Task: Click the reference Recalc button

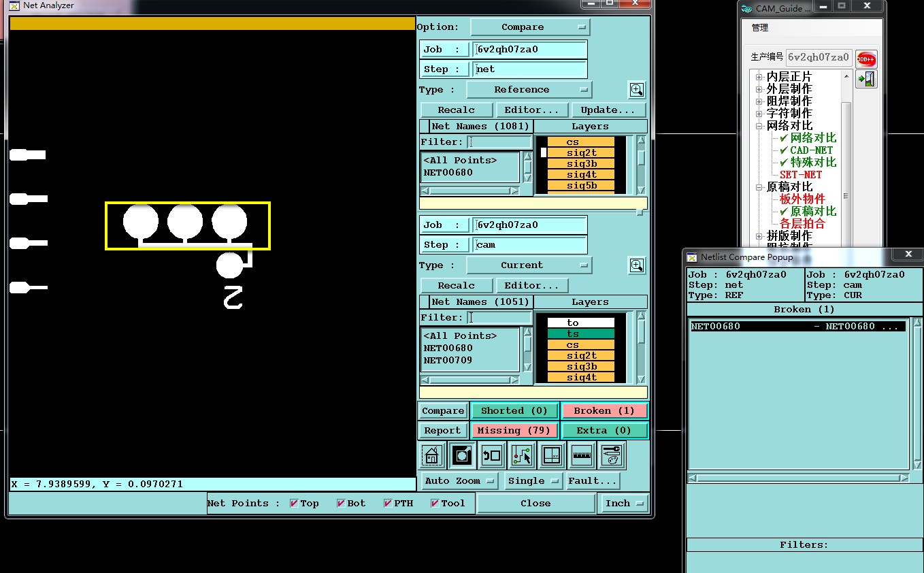Action: (x=457, y=110)
